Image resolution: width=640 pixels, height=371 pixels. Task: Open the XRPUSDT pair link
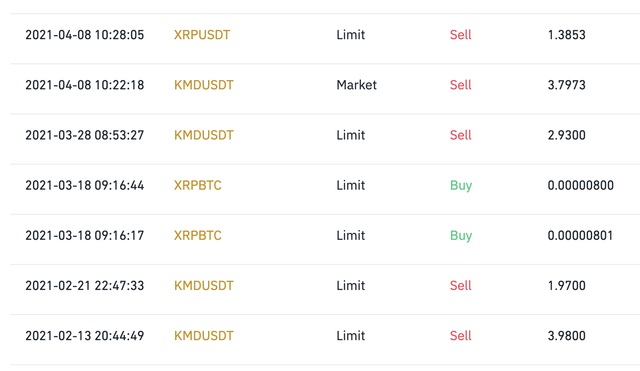pos(202,35)
